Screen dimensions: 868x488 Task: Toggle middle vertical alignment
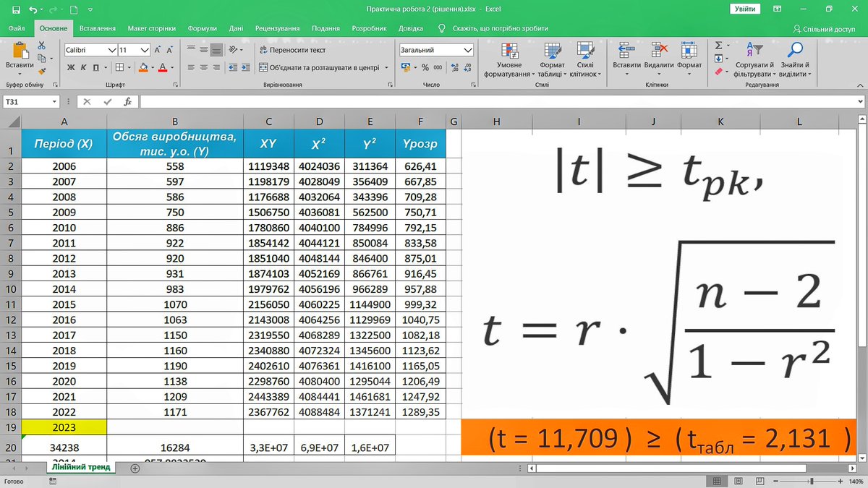[x=203, y=51]
